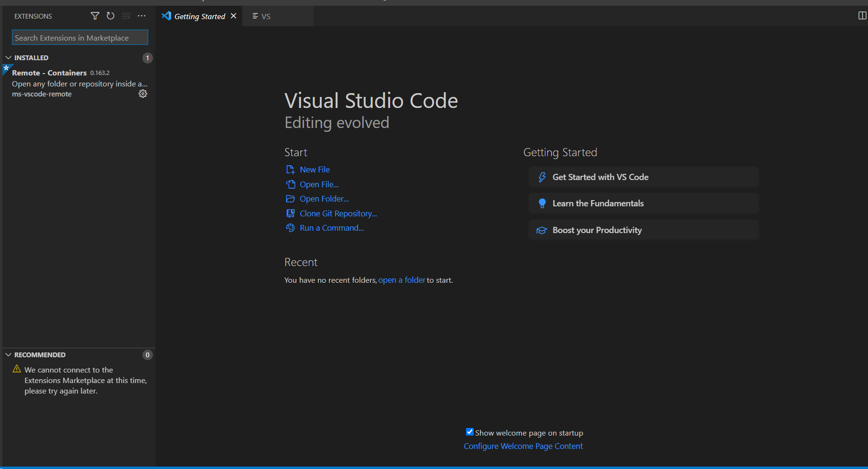868x469 pixels.
Task: Click the Clone Git Repository icon
Action: [x=291, y=213]
